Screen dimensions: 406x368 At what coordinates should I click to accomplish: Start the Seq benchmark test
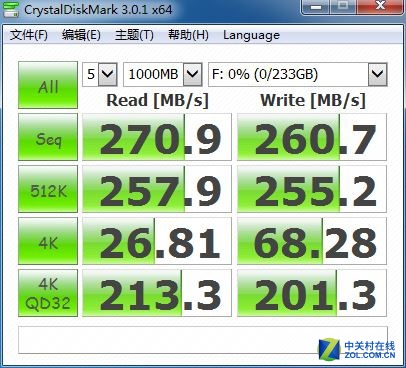click(x=48, y=137)
